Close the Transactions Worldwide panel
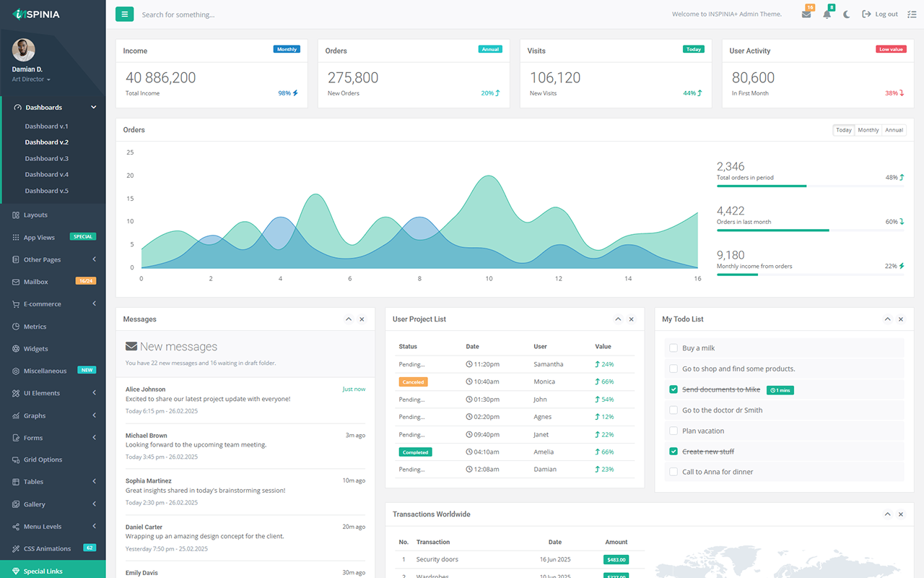Image resolution: width=924 pixels, height=578 pixels. tap(900, 514)
